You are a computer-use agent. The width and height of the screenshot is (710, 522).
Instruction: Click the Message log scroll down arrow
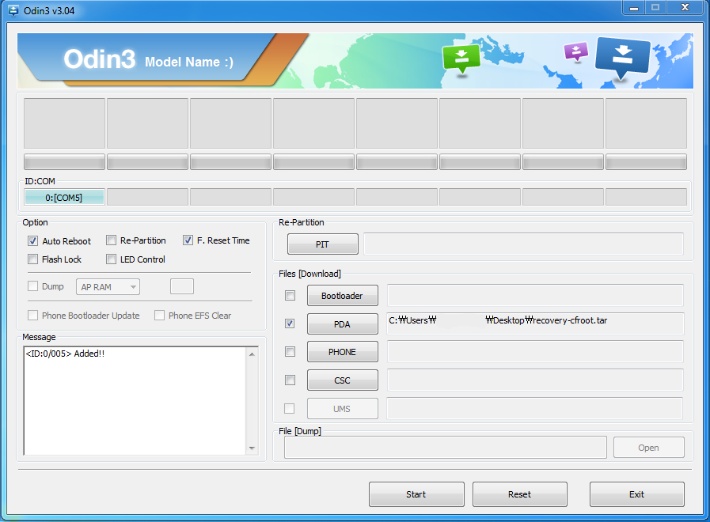[x=252, y=448]
